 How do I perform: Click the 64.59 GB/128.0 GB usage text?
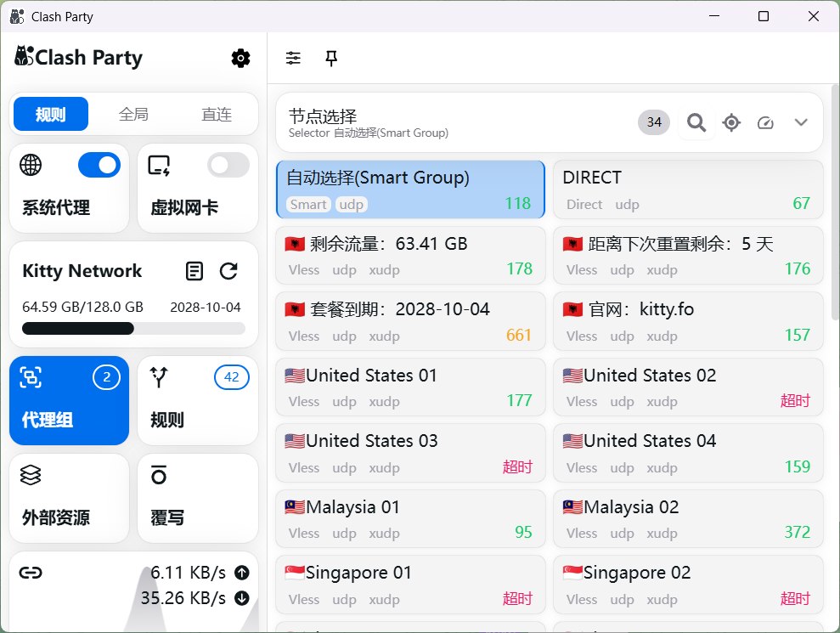[x=82, y=307]
